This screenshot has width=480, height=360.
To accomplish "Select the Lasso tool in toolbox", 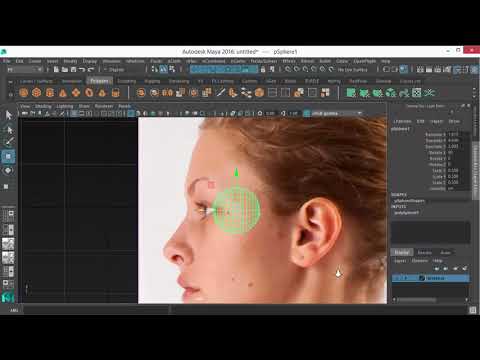I will [9, 130].
